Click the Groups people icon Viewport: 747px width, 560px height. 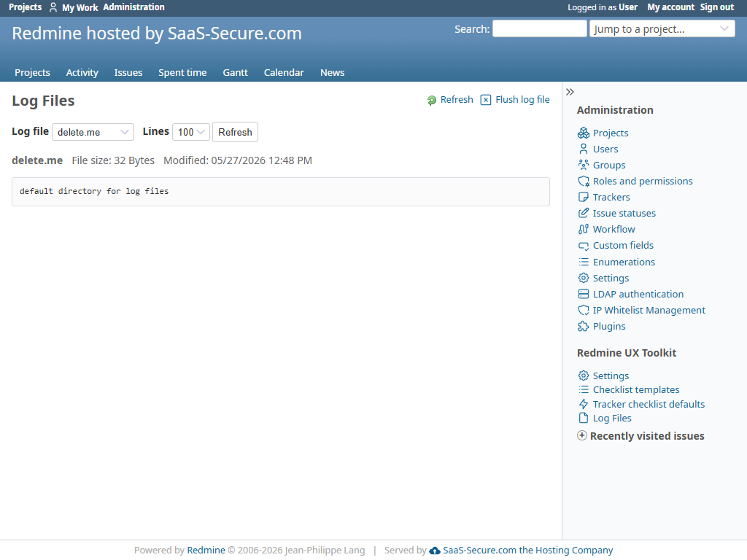pyautogui.click(x=583, y=165)
